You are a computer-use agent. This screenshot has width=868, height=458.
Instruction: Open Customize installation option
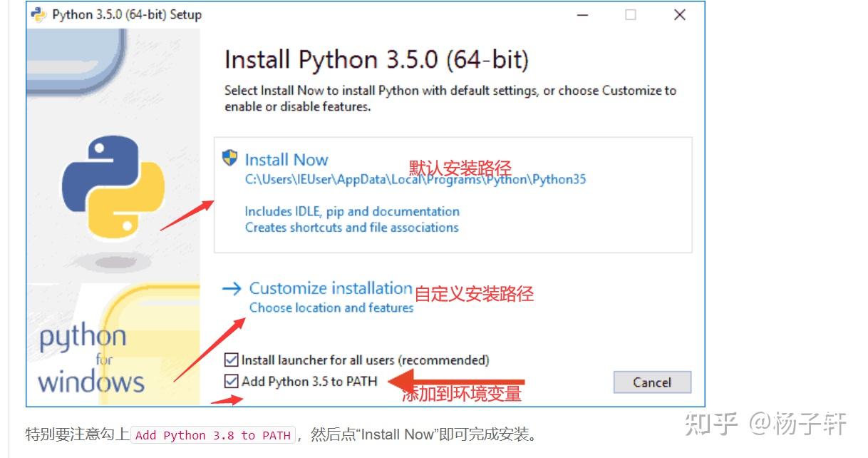click(x=331, y=288)
